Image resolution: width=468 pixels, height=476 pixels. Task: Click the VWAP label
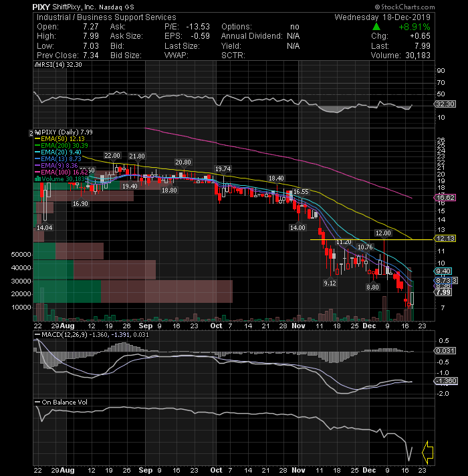coord(176,55)
